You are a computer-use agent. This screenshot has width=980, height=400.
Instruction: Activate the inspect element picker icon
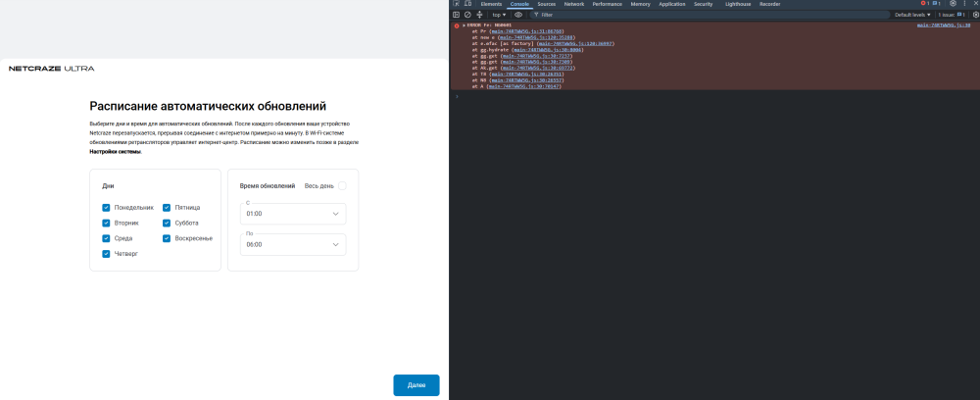pos(457,4)
